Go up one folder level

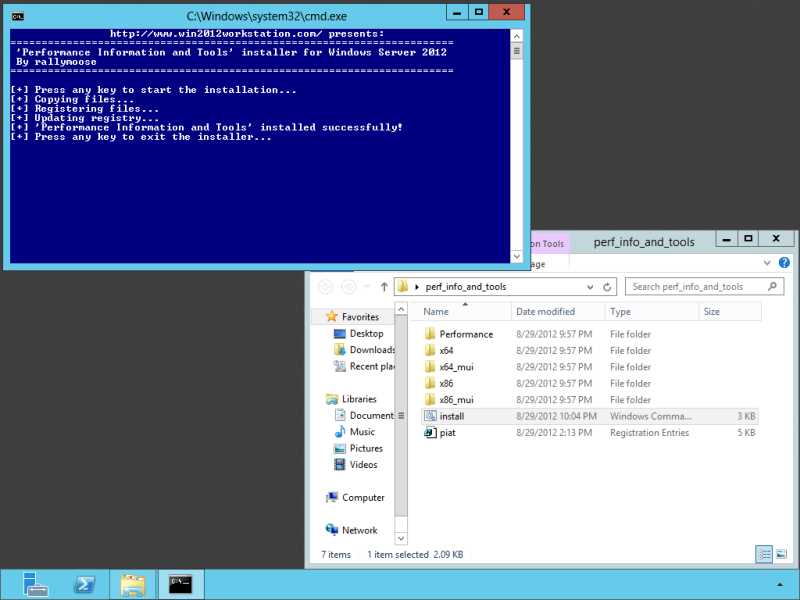tap(384, 287)
